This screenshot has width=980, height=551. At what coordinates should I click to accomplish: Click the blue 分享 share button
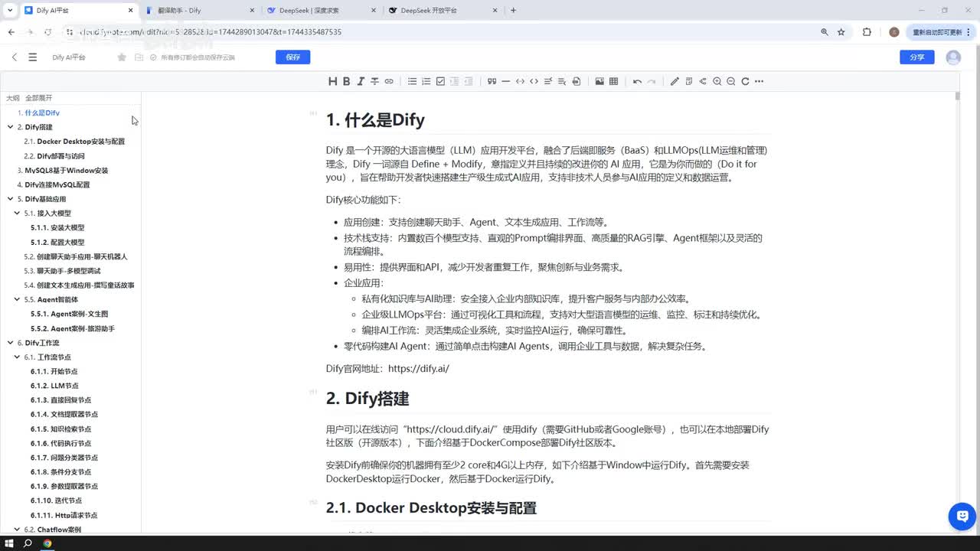click(x=916, y=57)
